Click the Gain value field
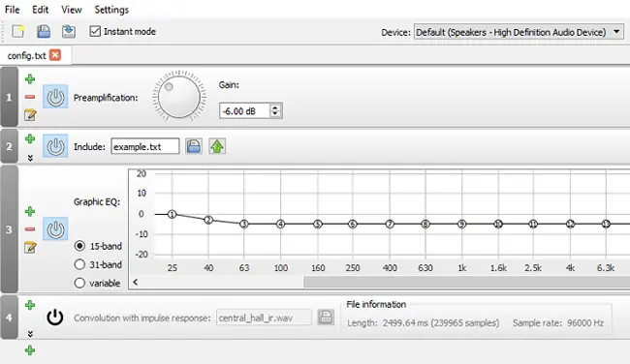The image size is (630, 364). pyautogui.click(x=244, y=111)
